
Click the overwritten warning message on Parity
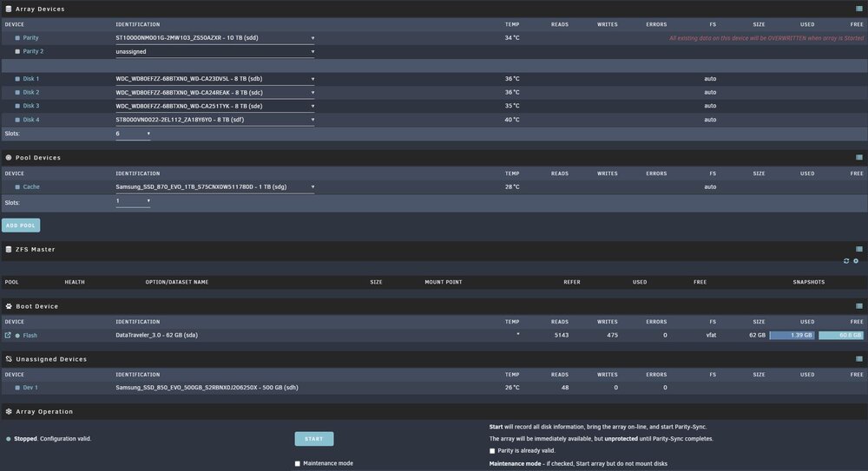point(766,38)
